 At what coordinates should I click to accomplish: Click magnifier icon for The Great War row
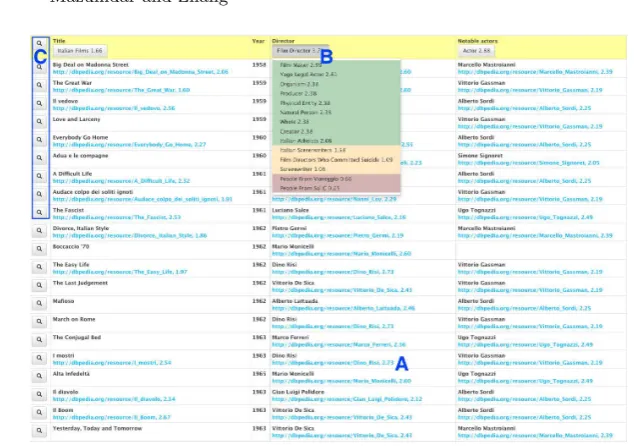click(x=39, y=85)
